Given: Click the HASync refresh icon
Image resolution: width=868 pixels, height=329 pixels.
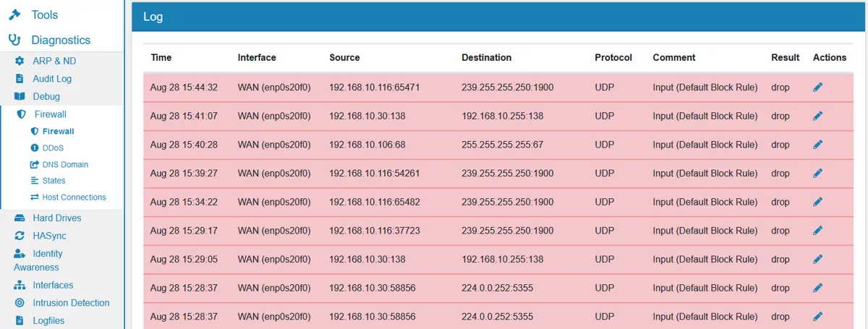Looking at the screenshot, I should 20,236.
